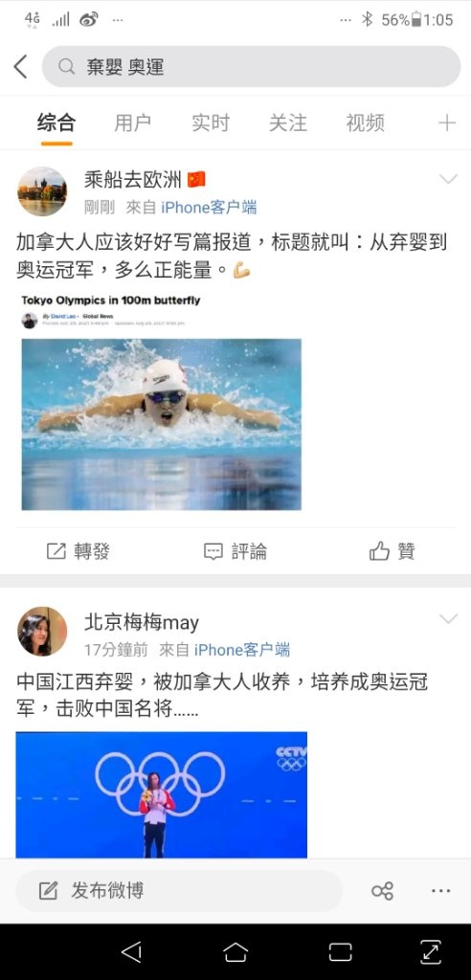Like the first post with 贊

click(x=392, y=551)
